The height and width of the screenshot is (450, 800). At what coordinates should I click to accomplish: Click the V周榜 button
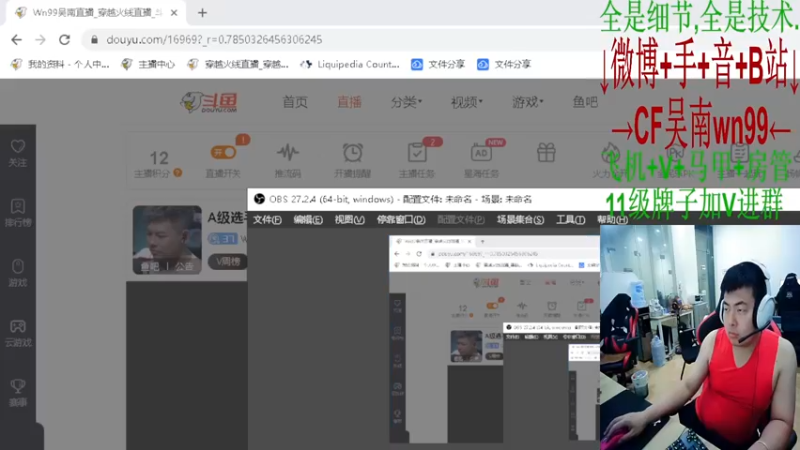coord(228,261)
